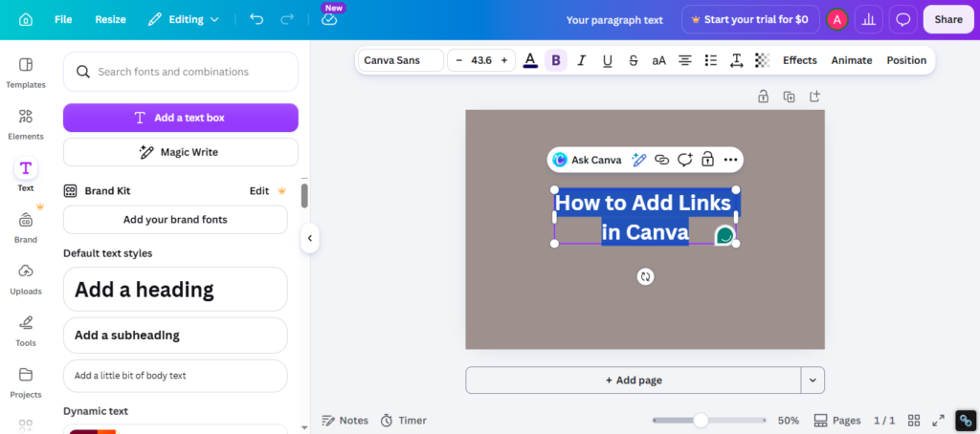Viewport: 980px width, 434px height.
Task: Click the font size value 43.6
Action: (481, 60)
